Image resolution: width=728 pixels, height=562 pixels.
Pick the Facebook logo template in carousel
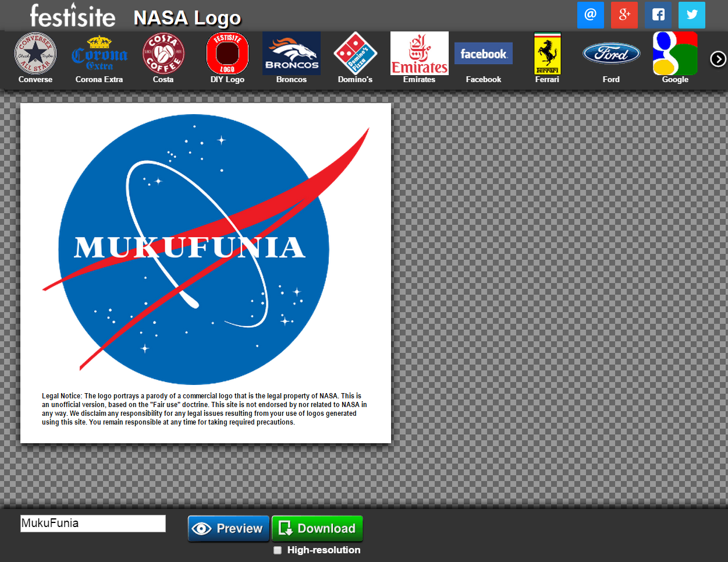click(x=484, y=54)
